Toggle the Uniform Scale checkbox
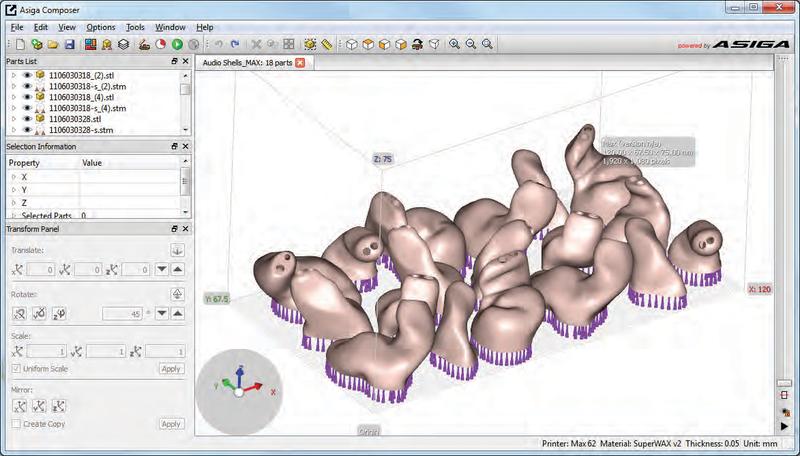 pyautogui.click(x=15, y=369)
